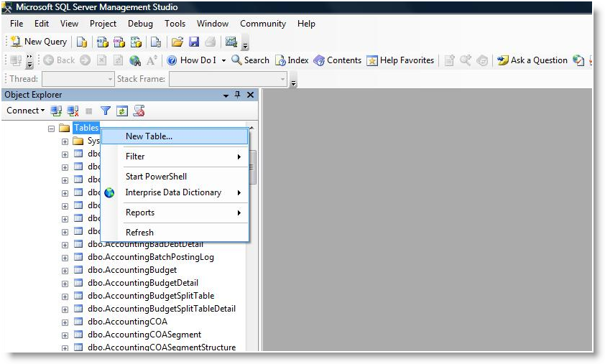Click the Ask a Question button

[x=532, y=60]
